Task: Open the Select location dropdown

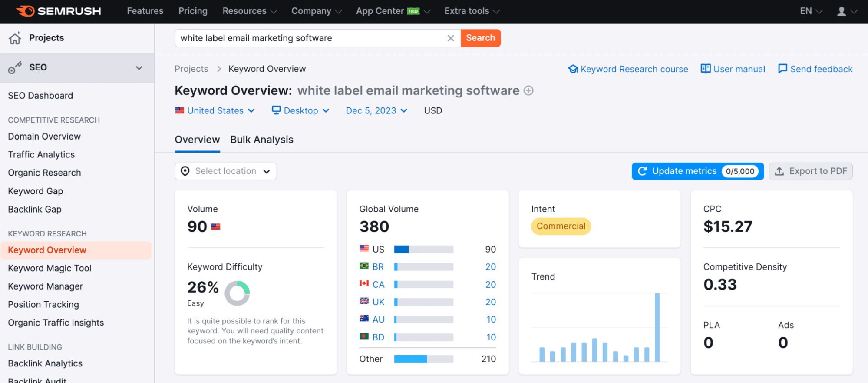Action: pos(226,171)
